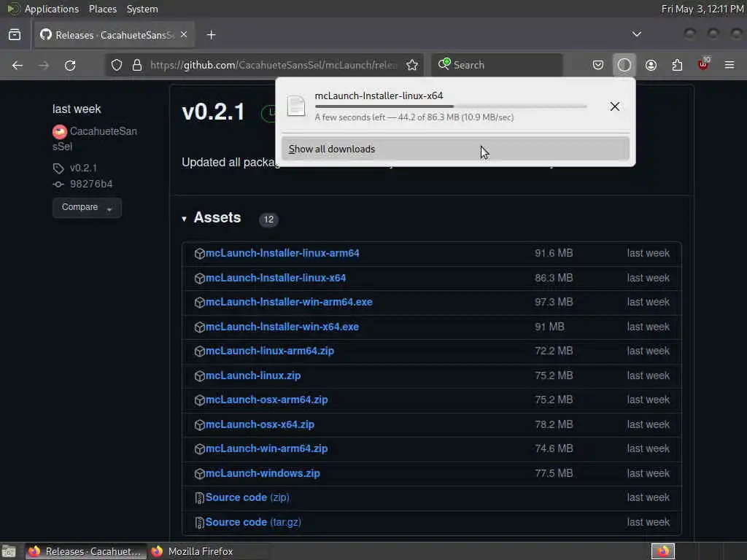The height and width of the screenshot is (560, 747).
Task: Click package icon of mcLaunch-windows.zip
Action: coord(200,474)
